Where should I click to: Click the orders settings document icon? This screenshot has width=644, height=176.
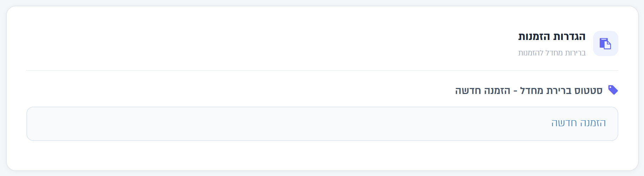pos(605,43)
